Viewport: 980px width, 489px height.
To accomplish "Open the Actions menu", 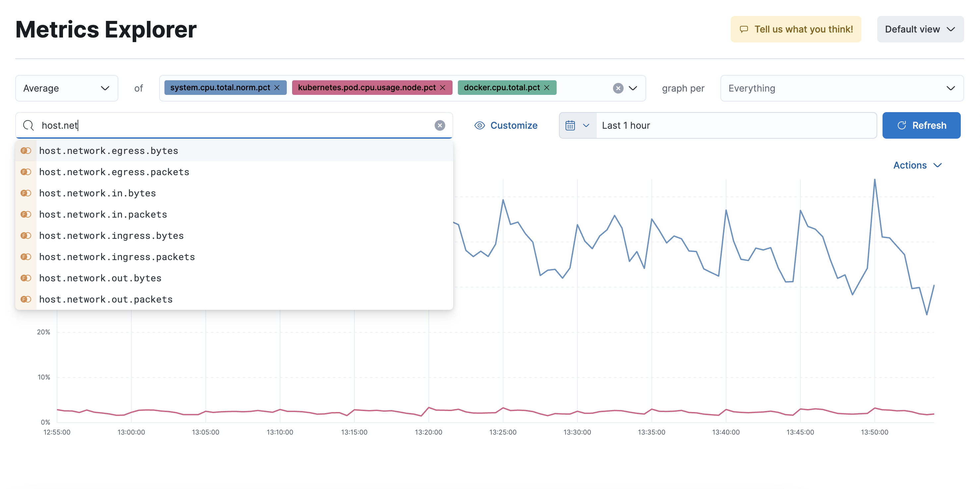I will (917, 165).
